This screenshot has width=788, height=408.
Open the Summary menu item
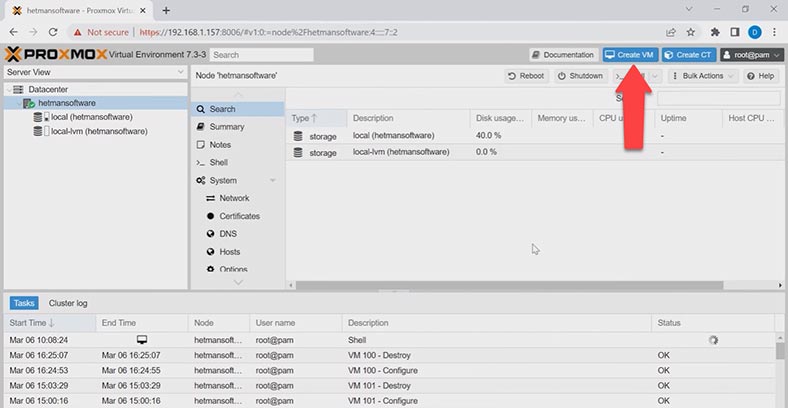pyautogui.click(x=238, y=127)
